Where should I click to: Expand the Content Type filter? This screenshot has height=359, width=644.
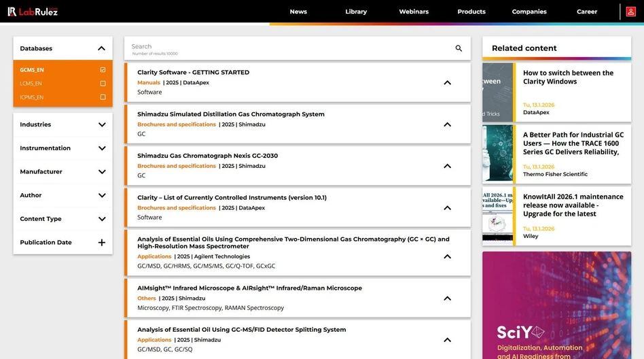tap(102, 219)
